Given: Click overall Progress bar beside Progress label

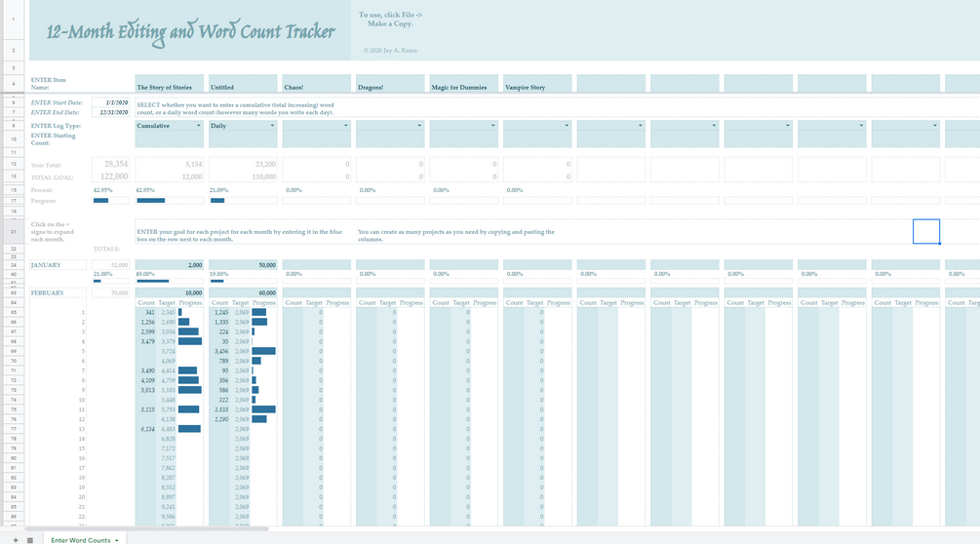Looking at the screenshot, I should tap(110, 201).
